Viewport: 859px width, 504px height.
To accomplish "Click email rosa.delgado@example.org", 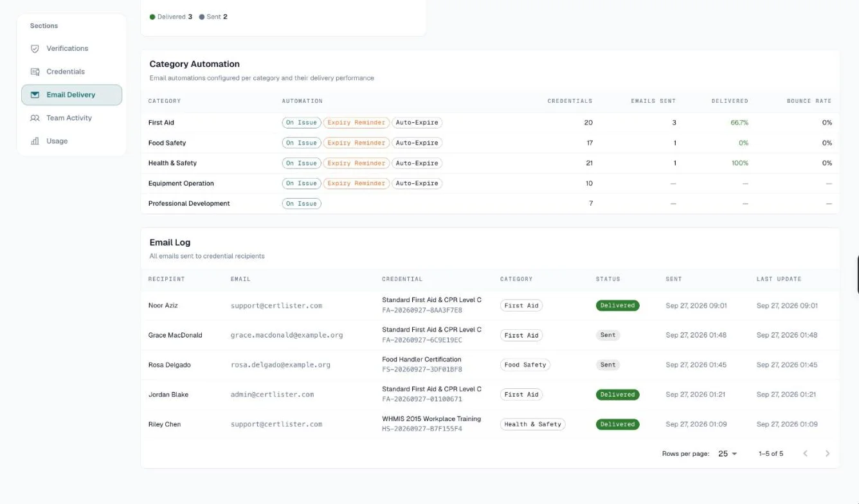I will click(280, 365).
